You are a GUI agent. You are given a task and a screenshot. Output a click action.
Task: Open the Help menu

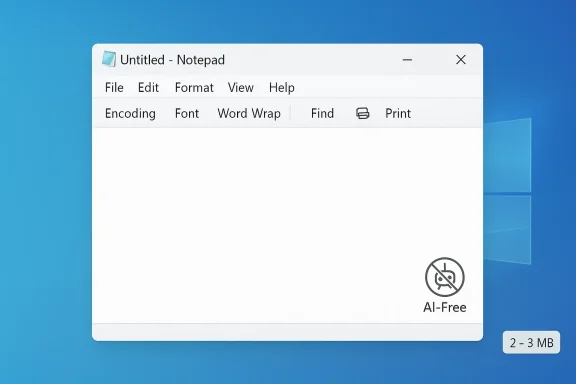click(x=282, y=87)
